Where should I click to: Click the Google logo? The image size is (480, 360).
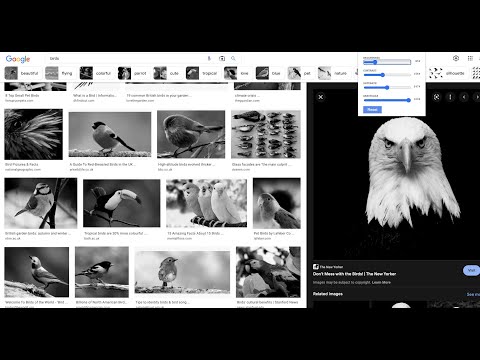[18, 59]
